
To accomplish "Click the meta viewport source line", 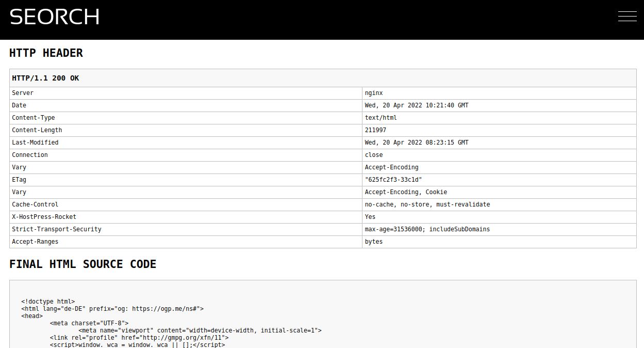I will pyautogui.click(x=200, y=330).
